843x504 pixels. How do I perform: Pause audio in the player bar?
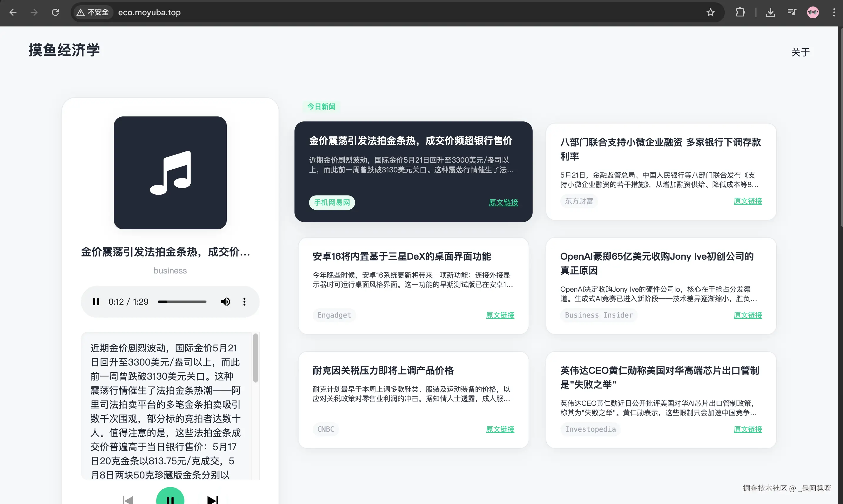tap(96, 302)
